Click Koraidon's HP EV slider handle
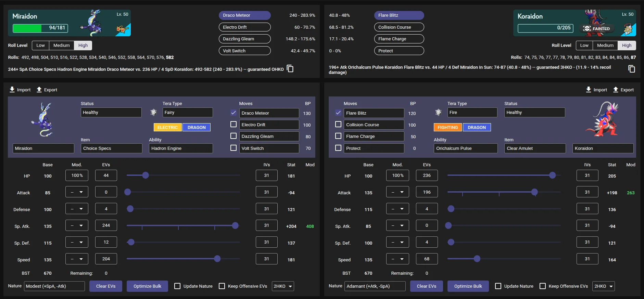This screenshot has height=299, width=644. click(552, 175)
